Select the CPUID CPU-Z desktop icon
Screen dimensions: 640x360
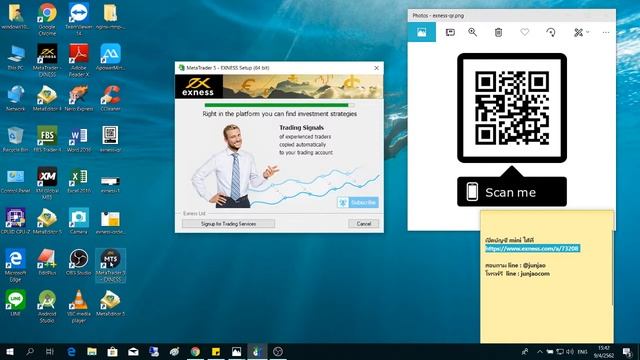point(16,221)
